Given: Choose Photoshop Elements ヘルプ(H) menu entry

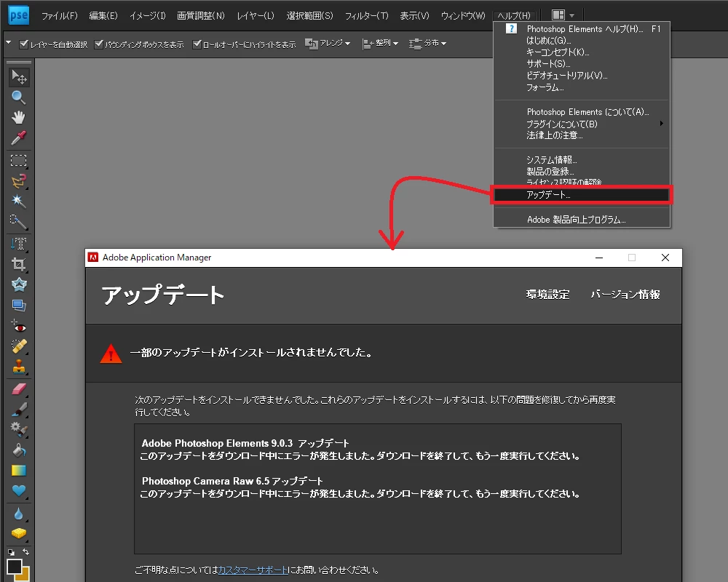Looking at the screenshot, I should 582,29.
